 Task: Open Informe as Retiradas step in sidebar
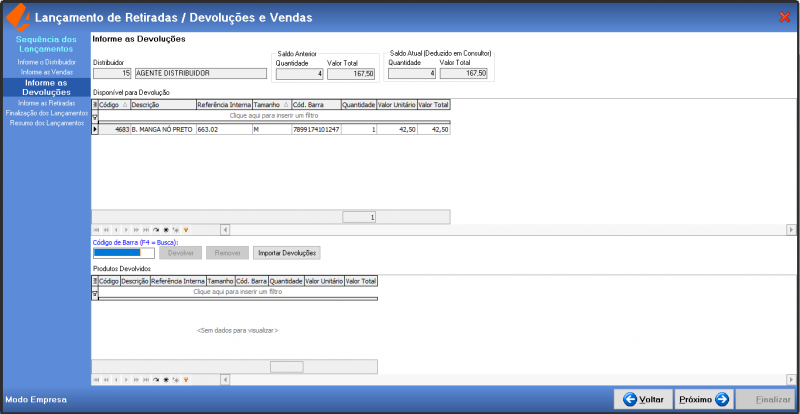click(x=46, y=102)
